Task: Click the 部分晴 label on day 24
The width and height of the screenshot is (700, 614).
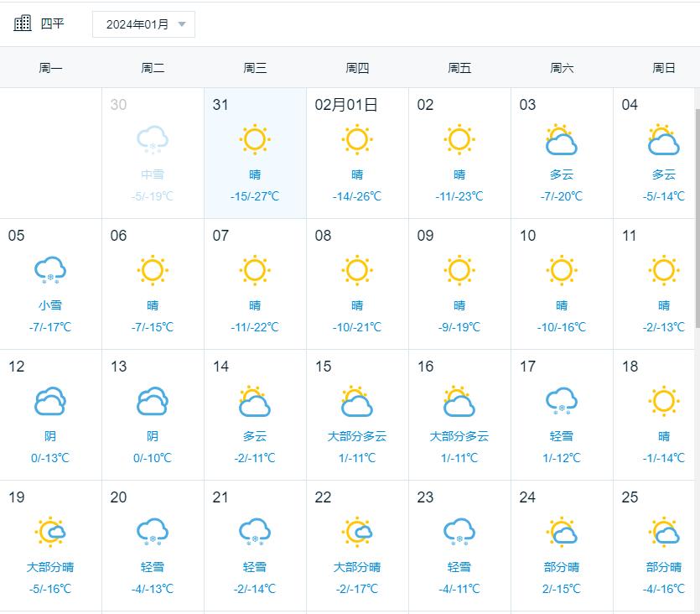Action: coord(562,567)
